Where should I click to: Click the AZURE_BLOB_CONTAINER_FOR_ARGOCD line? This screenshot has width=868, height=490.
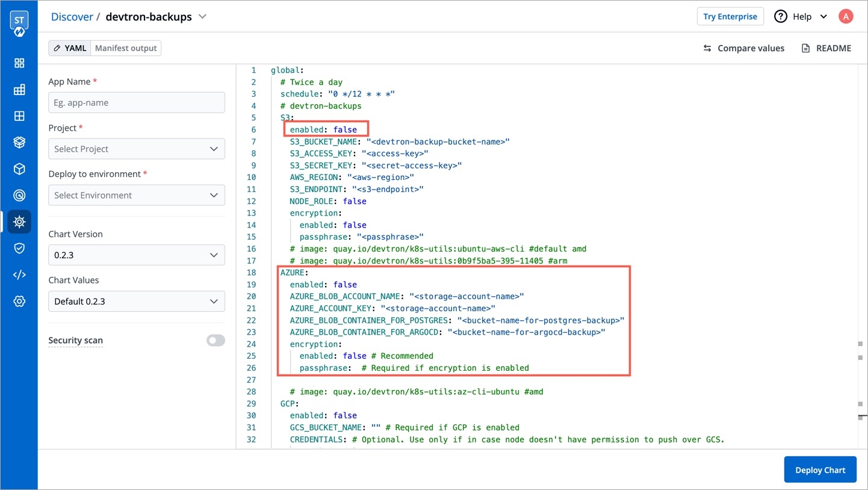point(447,332)
